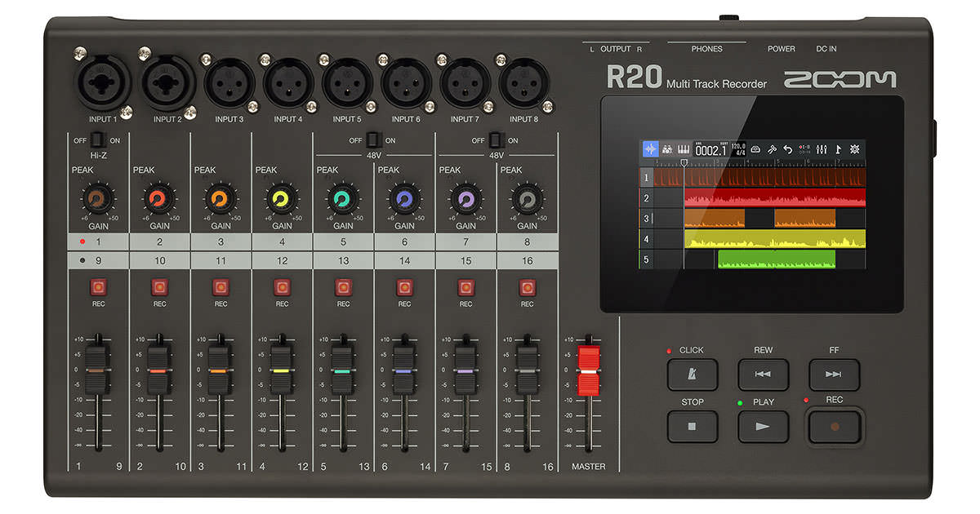Select track 3 header on the touchscreen
The image size is (980, 514).
point(646,219)
